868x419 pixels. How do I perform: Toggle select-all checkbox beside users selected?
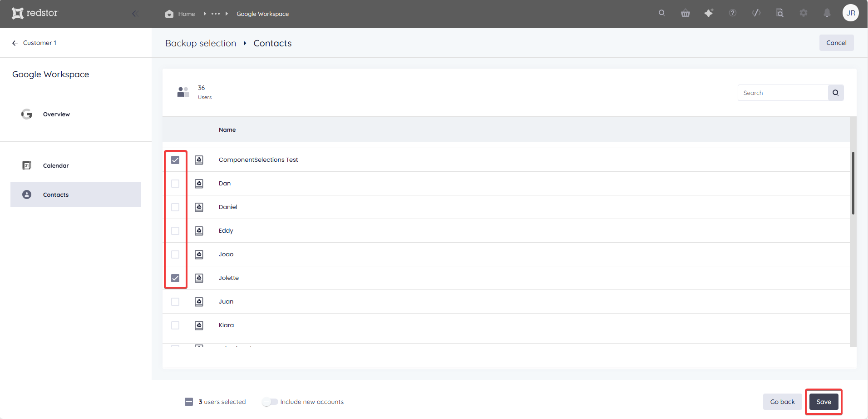tap(189, 402)
